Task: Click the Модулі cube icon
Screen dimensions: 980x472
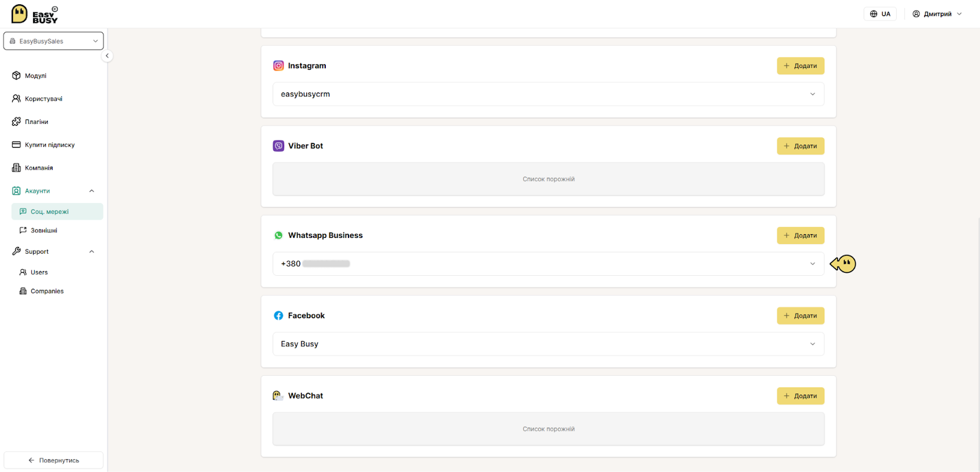Action: (x=17, y=75)
